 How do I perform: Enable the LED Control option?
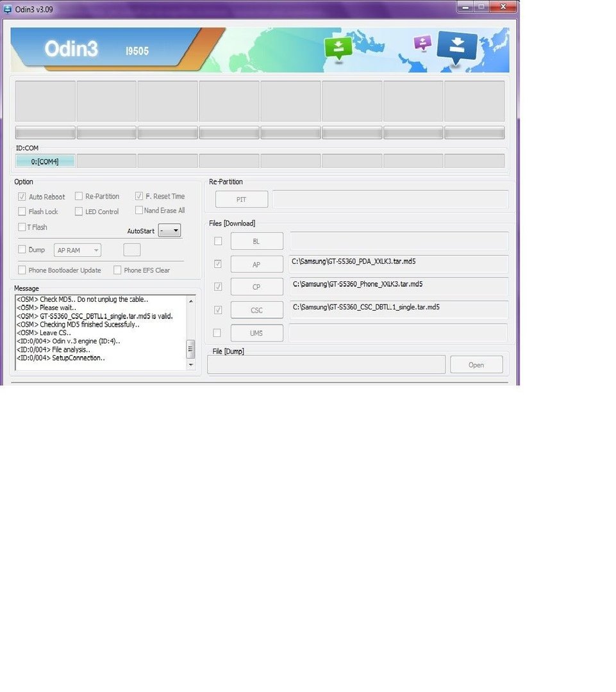click(79, 211)
